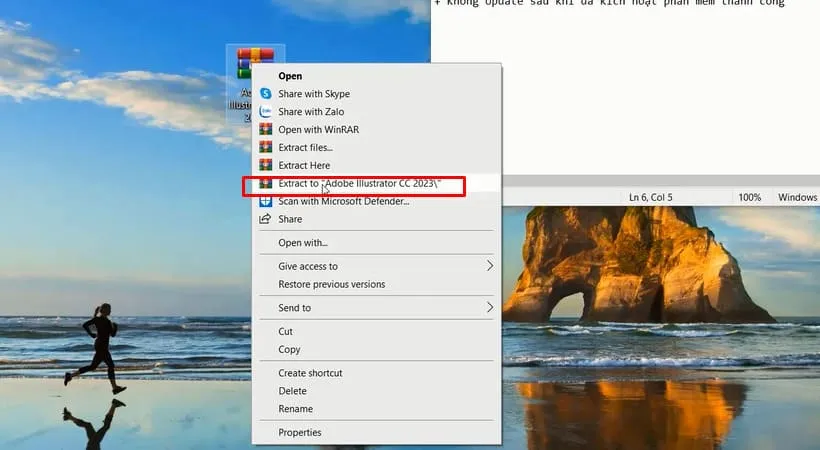Choose Copy from the context menu

tap(377, 349)
